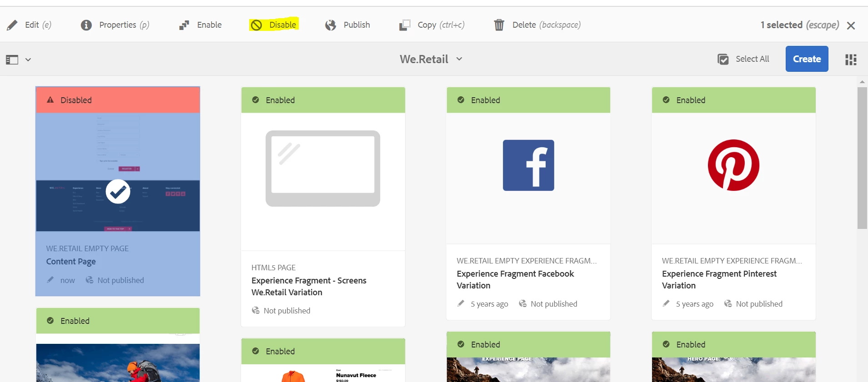Open Properties info icon
Image resolution: width=868 pixels, height=382 pixels.
86,25
